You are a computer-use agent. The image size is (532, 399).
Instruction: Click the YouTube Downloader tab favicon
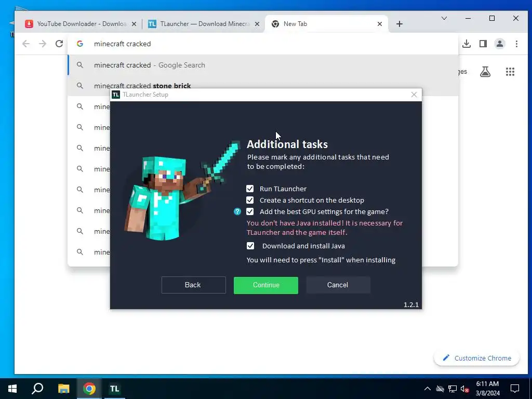coord(29,24)
